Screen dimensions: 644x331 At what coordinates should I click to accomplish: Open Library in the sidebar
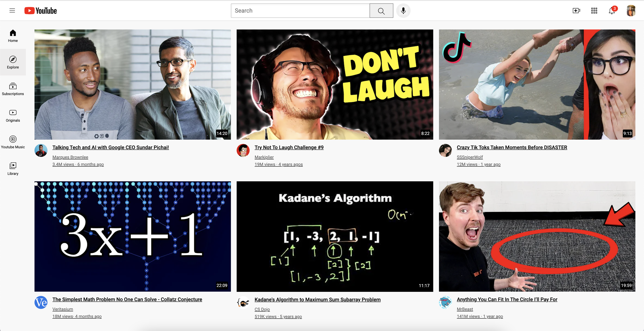13,169
